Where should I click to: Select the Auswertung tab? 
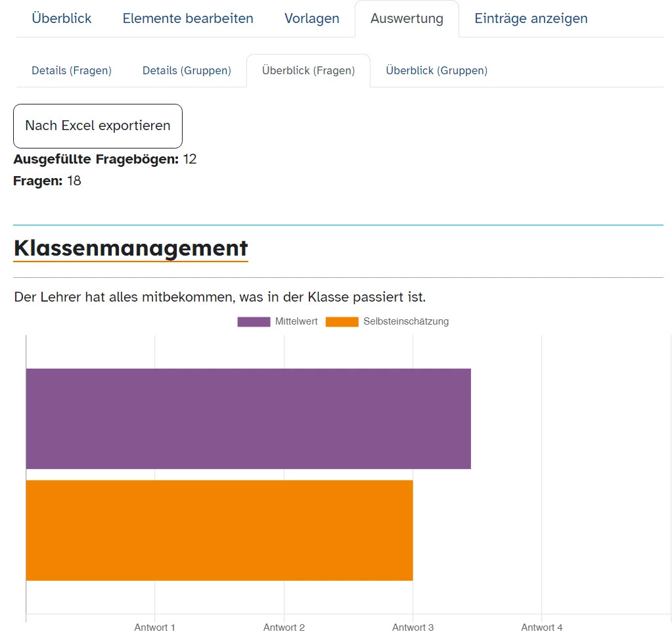tap(407, 18)
